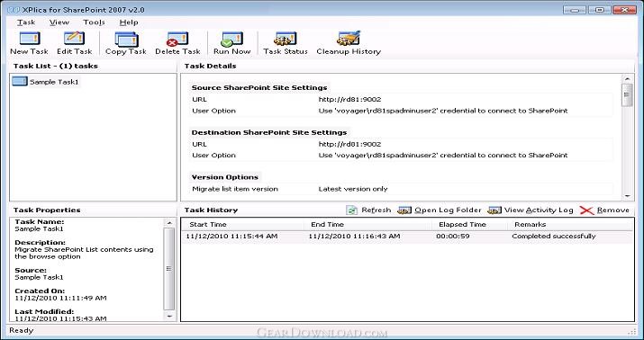The image size is (644, 340).
Task: Open the Help menu
Action: point(129,22)
